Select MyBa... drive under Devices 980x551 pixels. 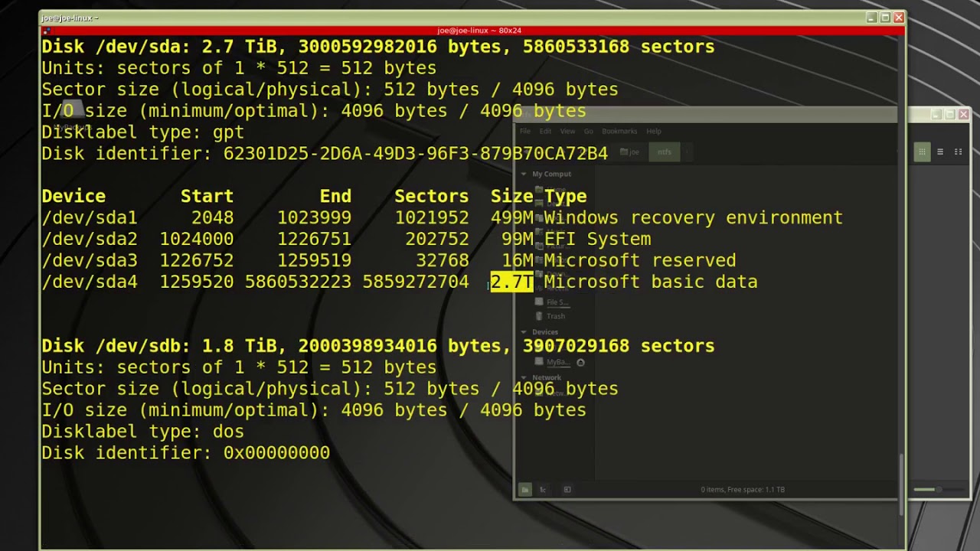click(x=552, y=362)
